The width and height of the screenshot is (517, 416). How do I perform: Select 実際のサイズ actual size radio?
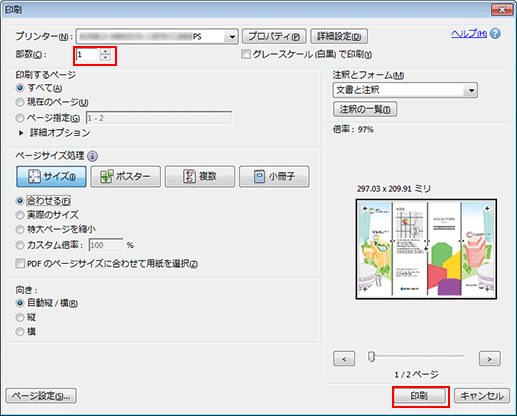click(20, 215)
